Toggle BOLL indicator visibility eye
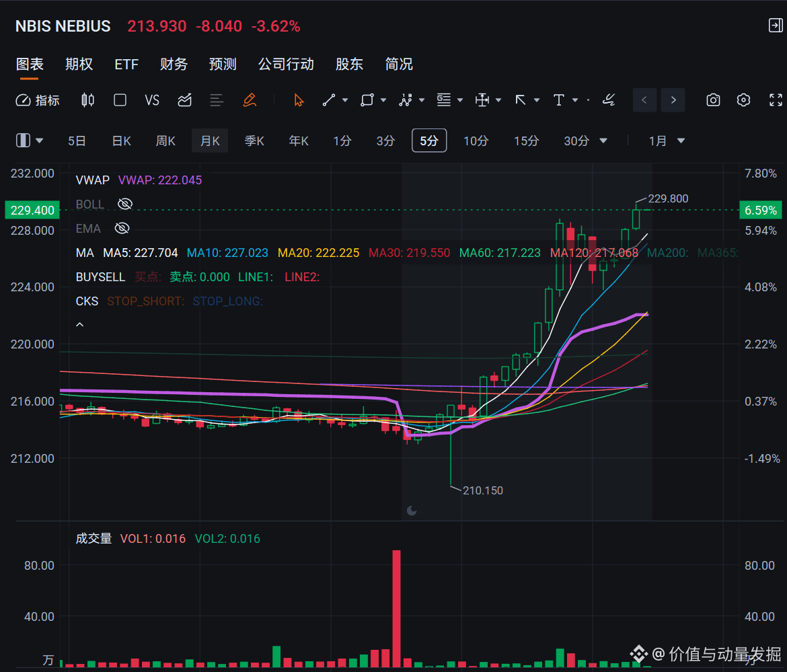The width and height of the screenshot is (787, 672). pyautogui.click(x=125, y=204)
